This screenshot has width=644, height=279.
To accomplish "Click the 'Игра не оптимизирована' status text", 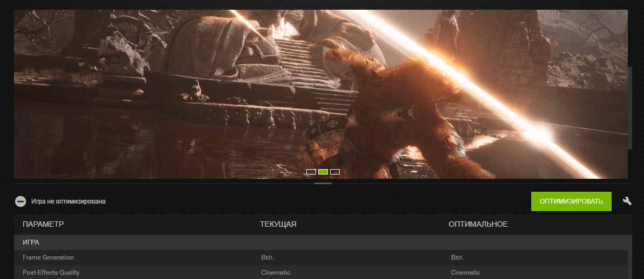I will [68, 201].
